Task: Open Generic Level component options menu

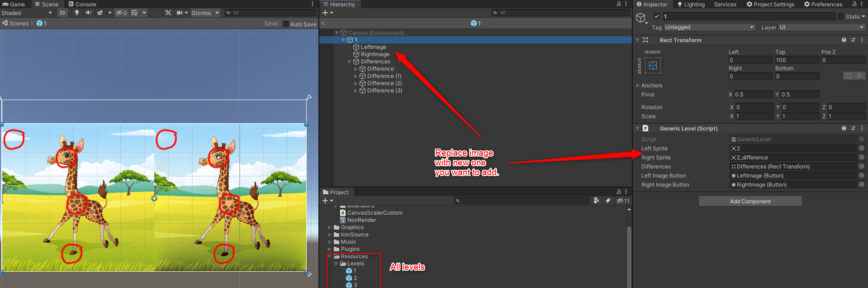Action: pos(862,128)
